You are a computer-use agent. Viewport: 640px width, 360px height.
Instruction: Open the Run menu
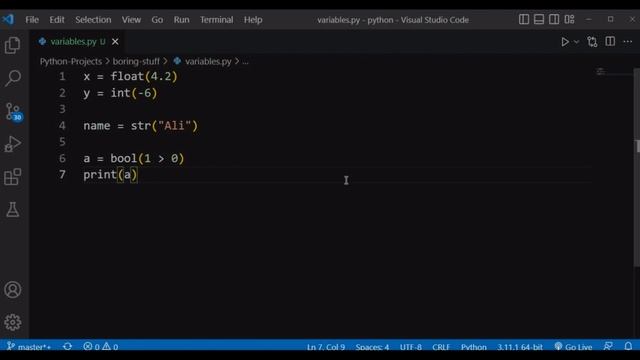pos(181,20)
